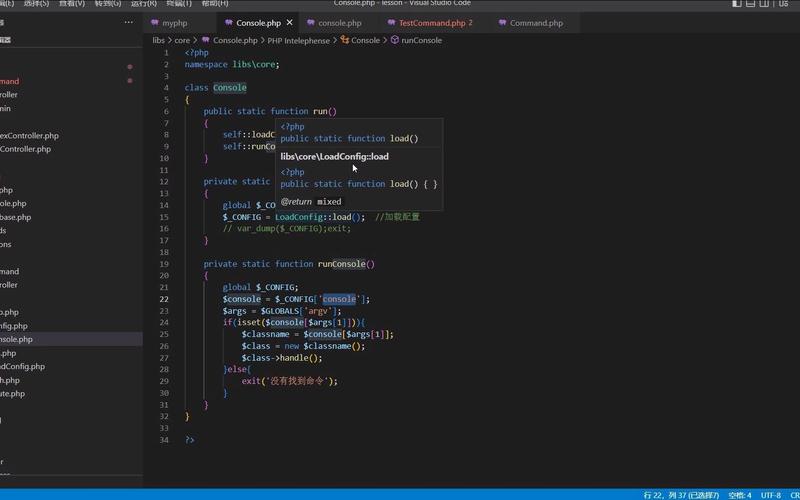The image size is (800, 500).
Task: Open the exController.php file in explorer
Action: (x=30, y=136)
